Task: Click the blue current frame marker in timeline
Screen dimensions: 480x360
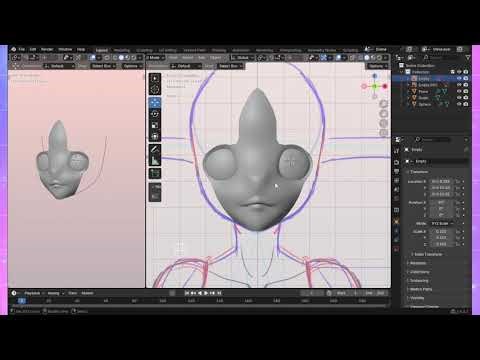Action: 22,301
